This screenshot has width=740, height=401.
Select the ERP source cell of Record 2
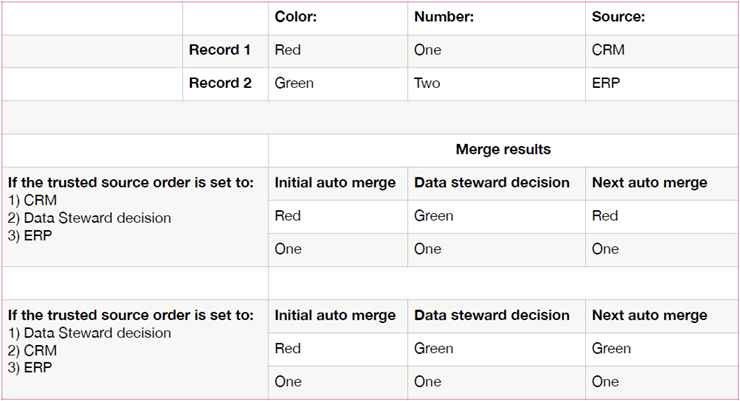606,83
